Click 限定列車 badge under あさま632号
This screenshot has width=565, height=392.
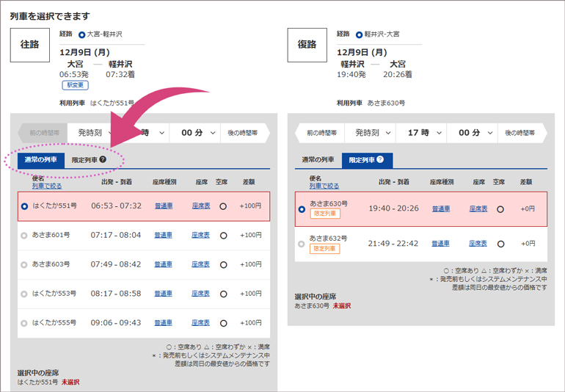[x=324, y=249]
